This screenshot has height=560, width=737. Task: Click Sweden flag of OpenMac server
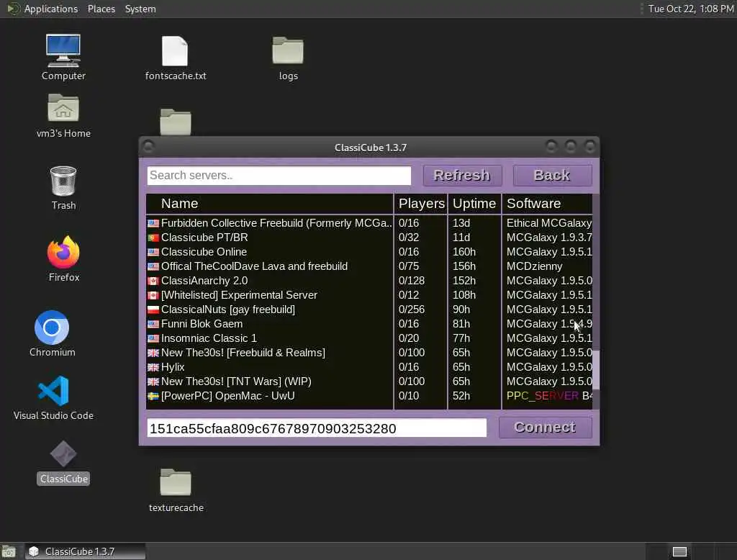[x=153, y=397]
